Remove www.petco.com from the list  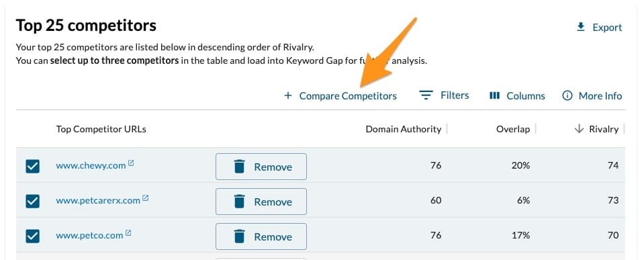[261, 236]
